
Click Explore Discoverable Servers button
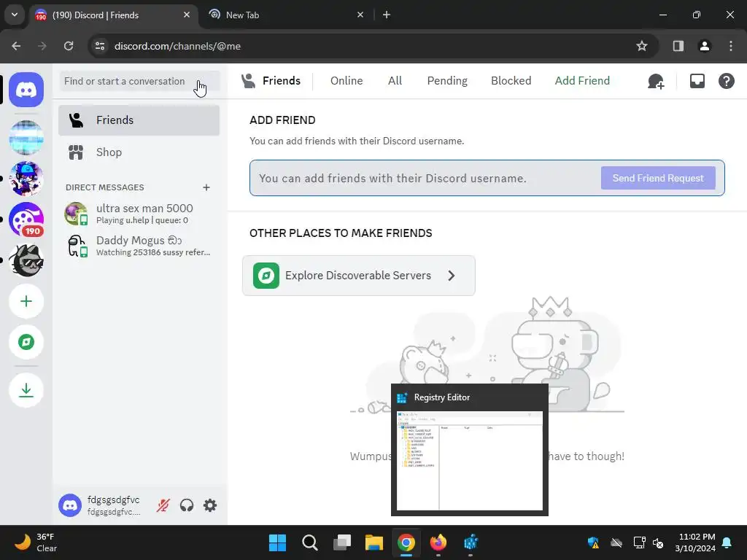click(359, 276)
